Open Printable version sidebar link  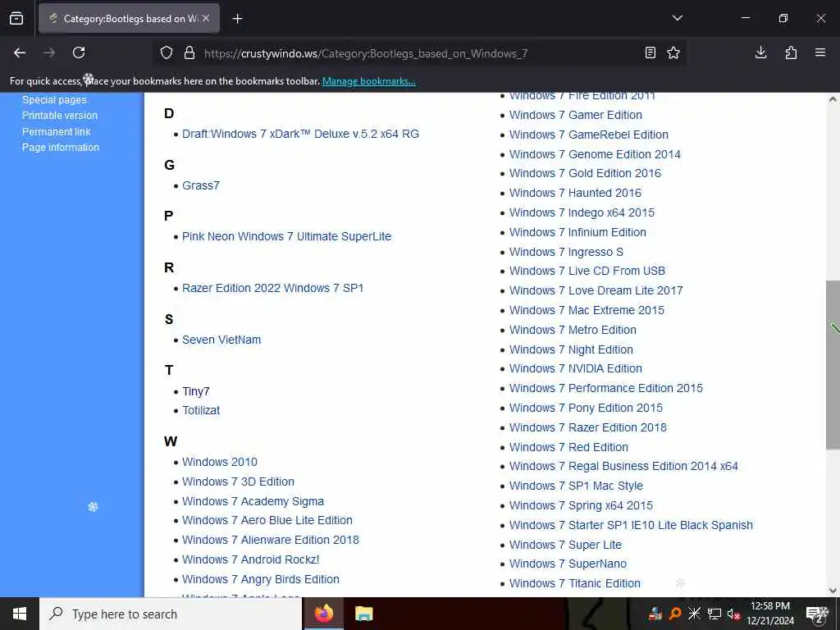59,115
